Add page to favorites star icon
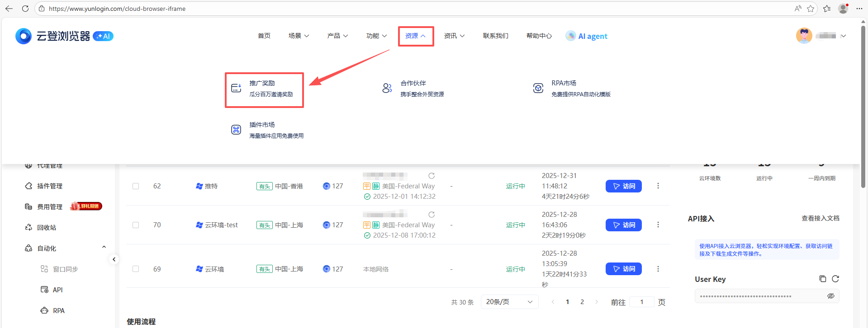Viewport: 868px width, 328px height. click(811, 9)
